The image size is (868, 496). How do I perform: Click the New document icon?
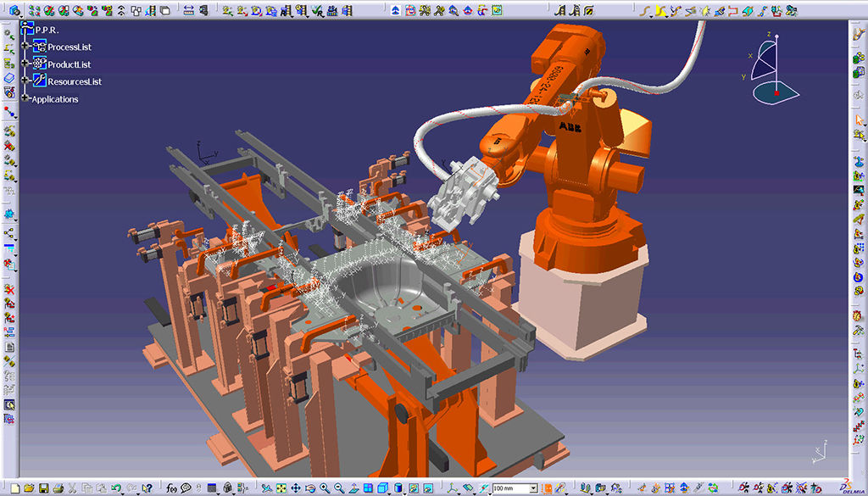click(x=14, y=488)
